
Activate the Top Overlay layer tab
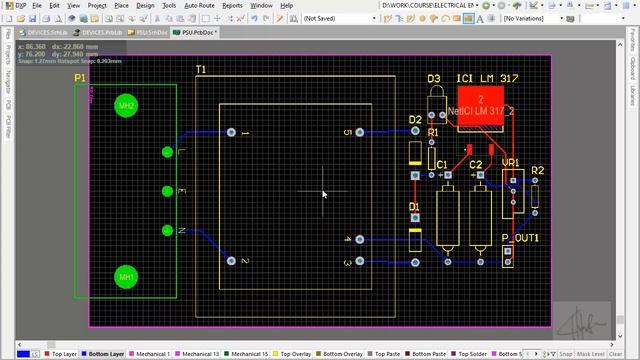[292, 354]
